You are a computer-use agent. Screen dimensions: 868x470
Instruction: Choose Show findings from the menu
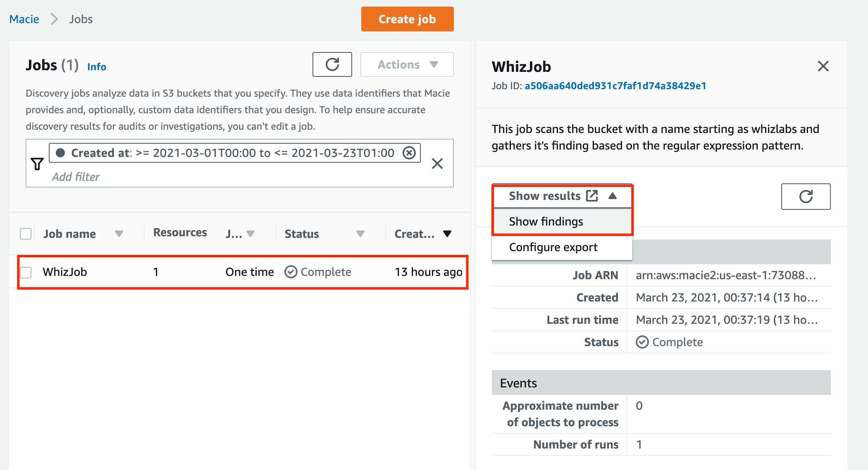pos(546,222)
